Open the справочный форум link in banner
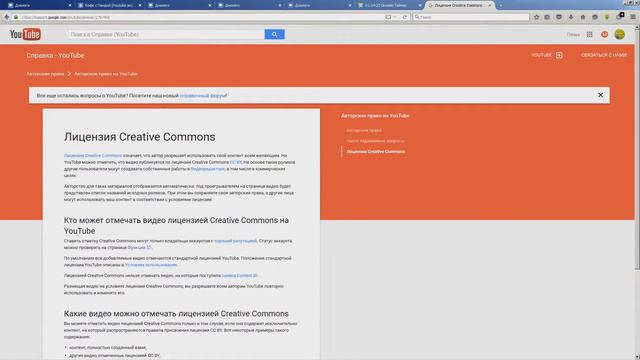This screenshot has width=640, height=360. coord(203,96)
